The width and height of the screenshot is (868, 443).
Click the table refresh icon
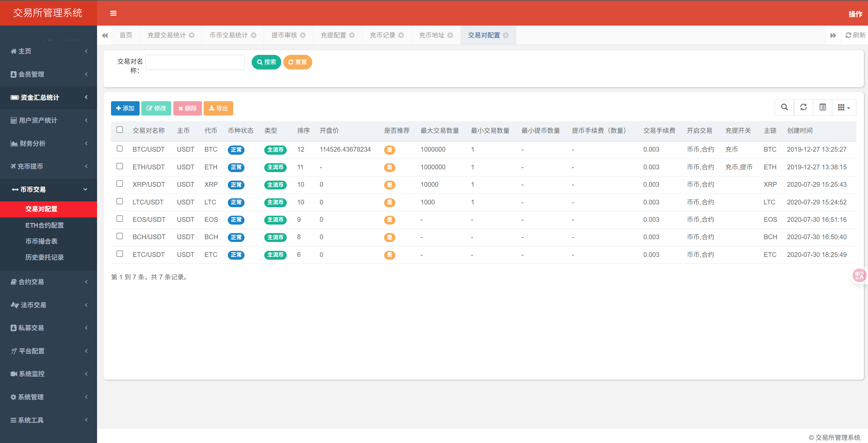pos(803,108)
